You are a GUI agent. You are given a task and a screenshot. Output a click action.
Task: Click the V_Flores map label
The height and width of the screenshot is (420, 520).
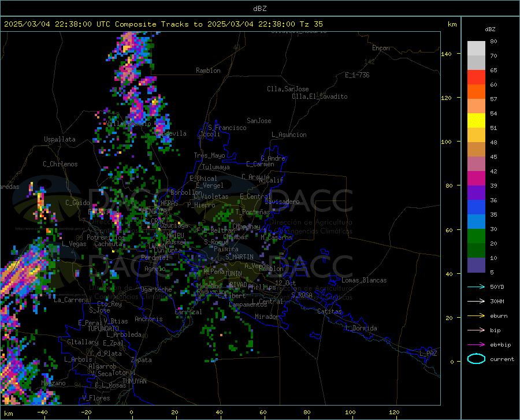click(x=96, y=398)
